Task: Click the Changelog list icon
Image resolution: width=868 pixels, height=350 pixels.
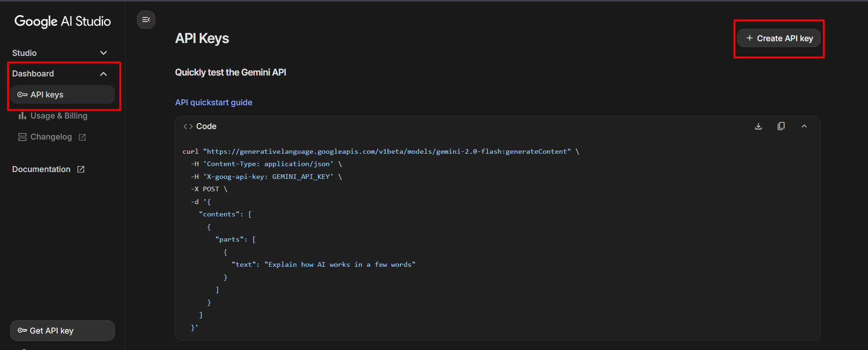Action: click(22, 137)
